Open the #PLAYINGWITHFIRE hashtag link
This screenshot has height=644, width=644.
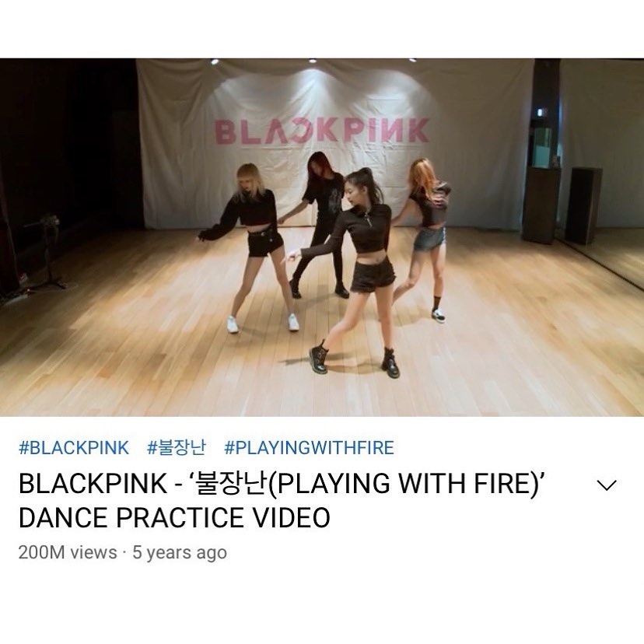pos(309,447)
